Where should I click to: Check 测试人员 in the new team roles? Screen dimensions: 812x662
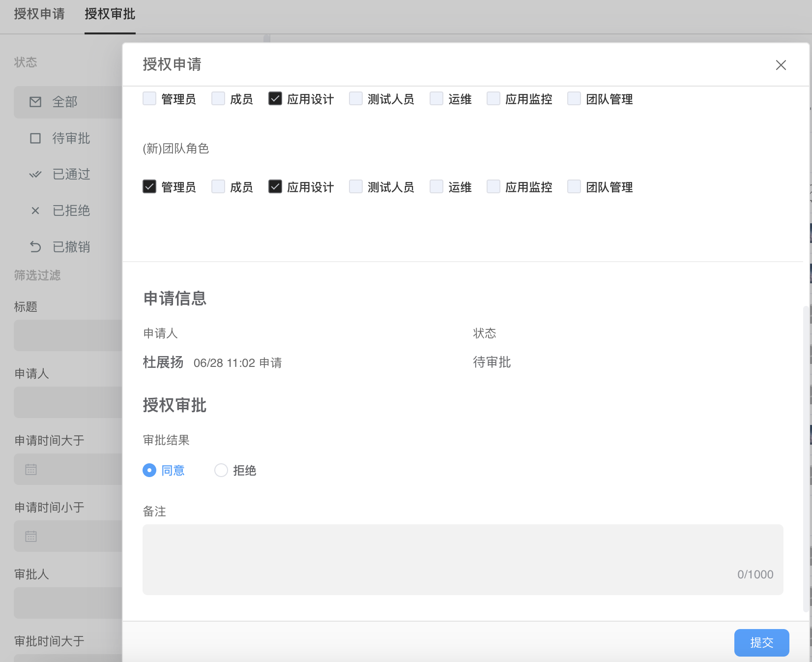coord(356,187)
